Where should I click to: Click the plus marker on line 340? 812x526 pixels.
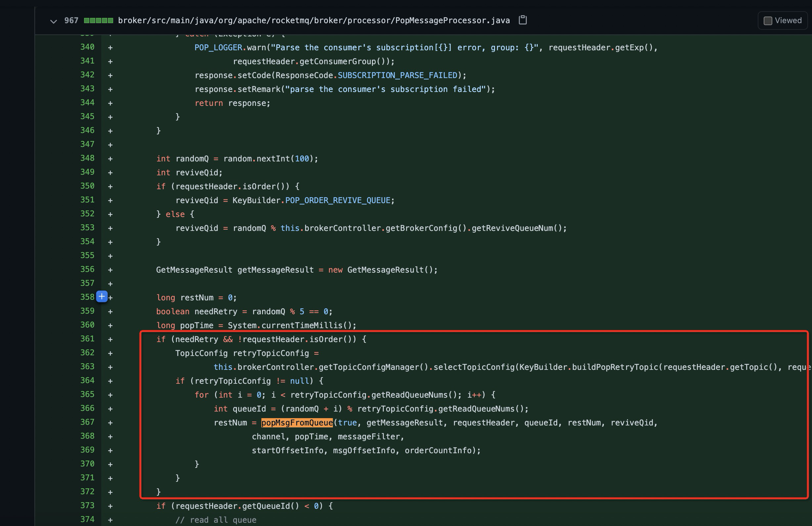110,48
